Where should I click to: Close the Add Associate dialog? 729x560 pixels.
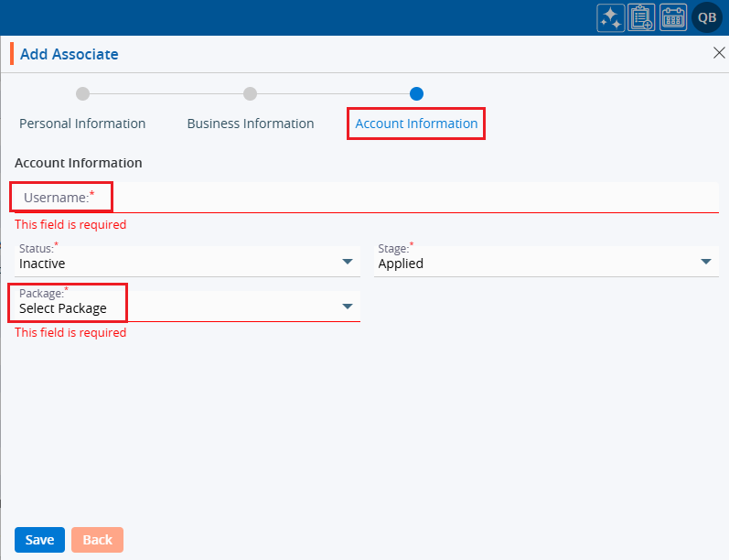point(718,53)
